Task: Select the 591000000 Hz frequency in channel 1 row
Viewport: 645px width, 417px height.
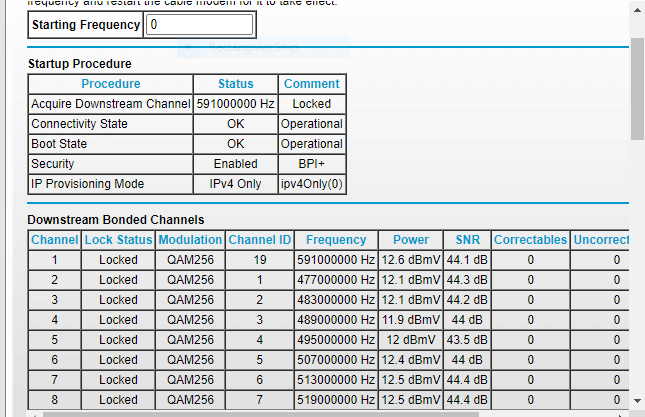Action: tap(336, 260)
